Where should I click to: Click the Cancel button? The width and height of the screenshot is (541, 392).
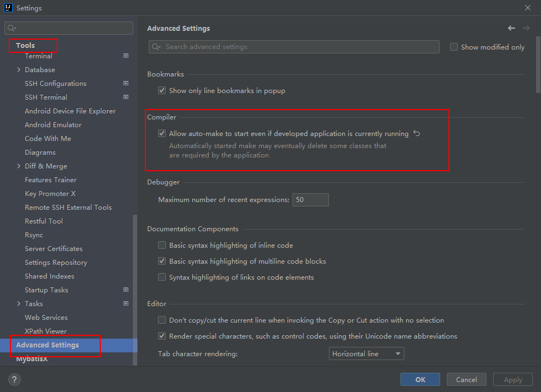click(x=466, y=379)
